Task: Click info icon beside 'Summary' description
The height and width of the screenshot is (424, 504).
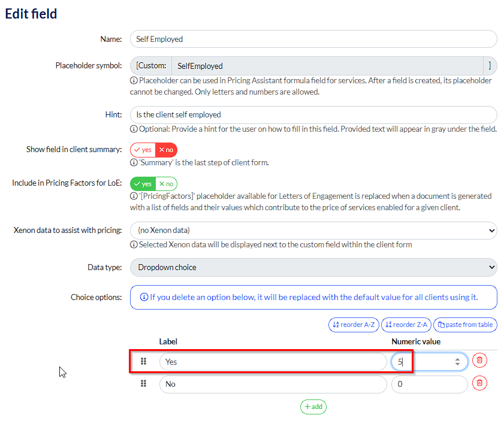Action: pos(134,162)
